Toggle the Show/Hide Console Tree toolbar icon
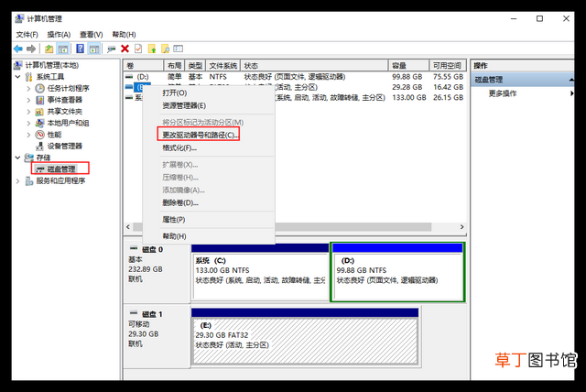The height and width of the screenshot is (392, 586). [x=62, y=49]
